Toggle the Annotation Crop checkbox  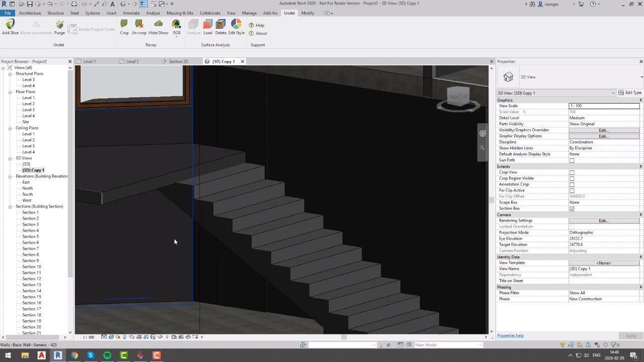pos(572,185)
